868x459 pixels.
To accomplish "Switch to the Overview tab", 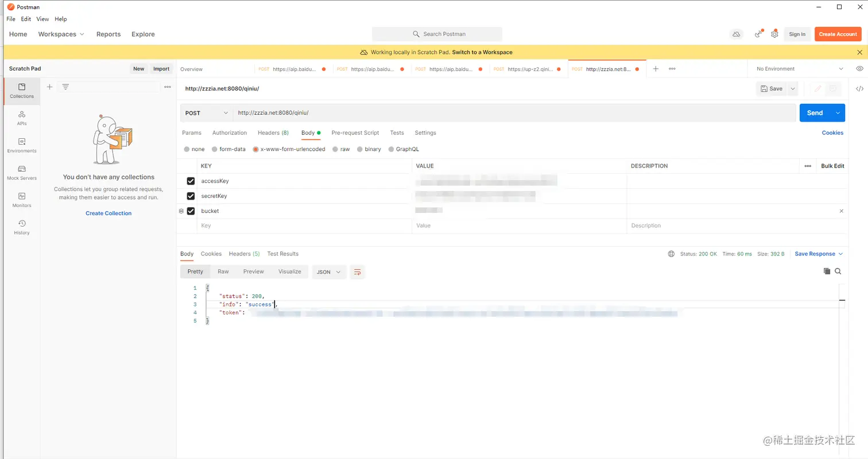I will pos(192,69).
